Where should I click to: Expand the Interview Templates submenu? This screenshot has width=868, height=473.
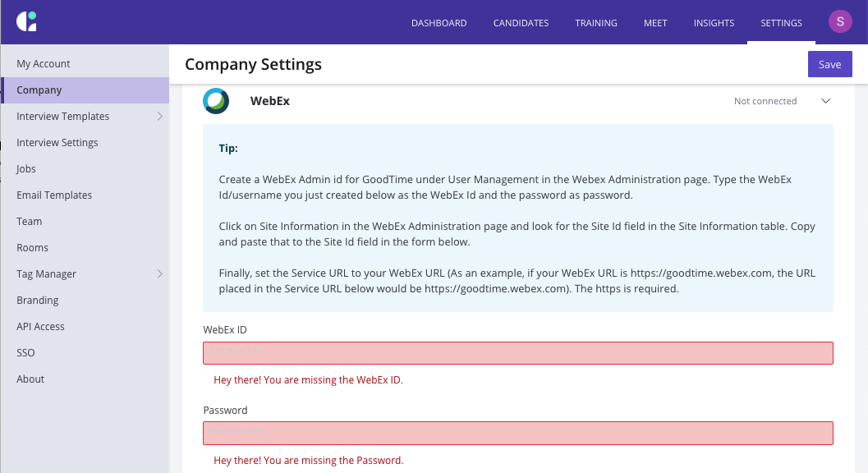tap(159, 117)
